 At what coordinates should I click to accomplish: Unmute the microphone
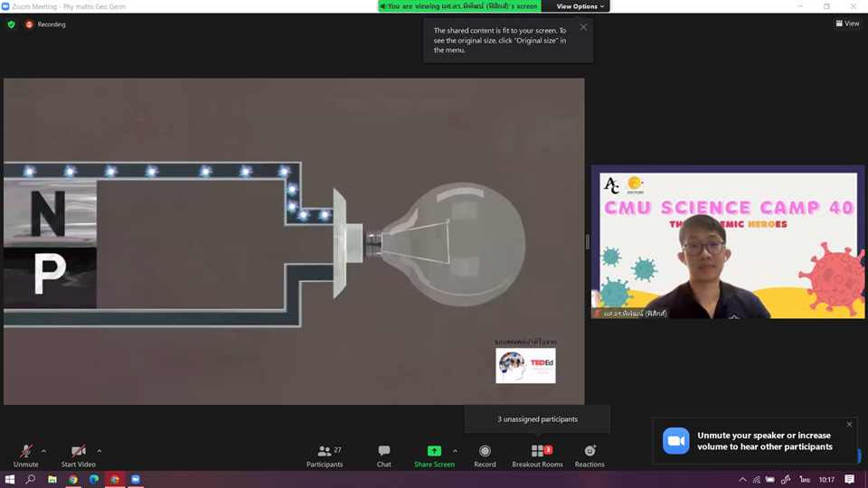pos(26,455)
